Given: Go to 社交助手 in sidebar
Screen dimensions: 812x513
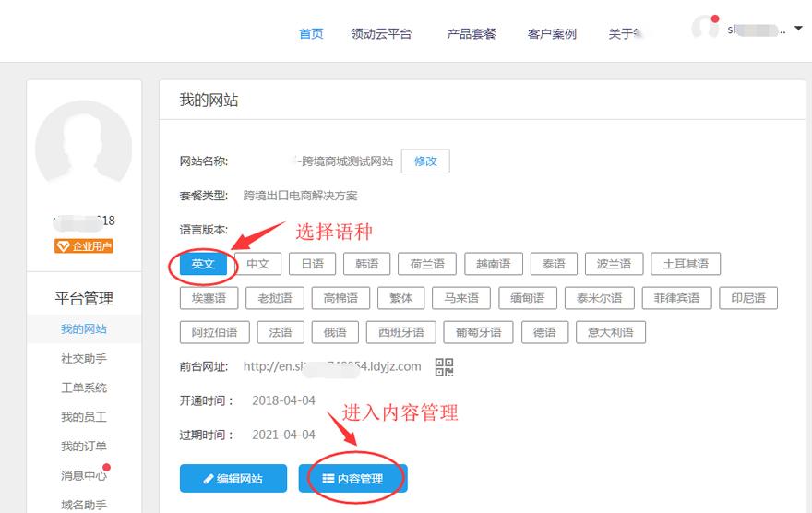Looking at the screenshot, I should [x=84, y=358].
